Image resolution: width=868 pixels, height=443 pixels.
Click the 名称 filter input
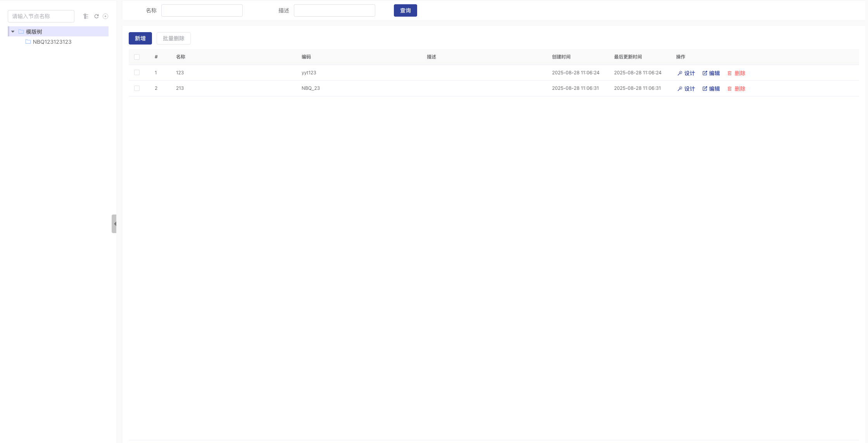pyautogui.click(x=202, y=10)
